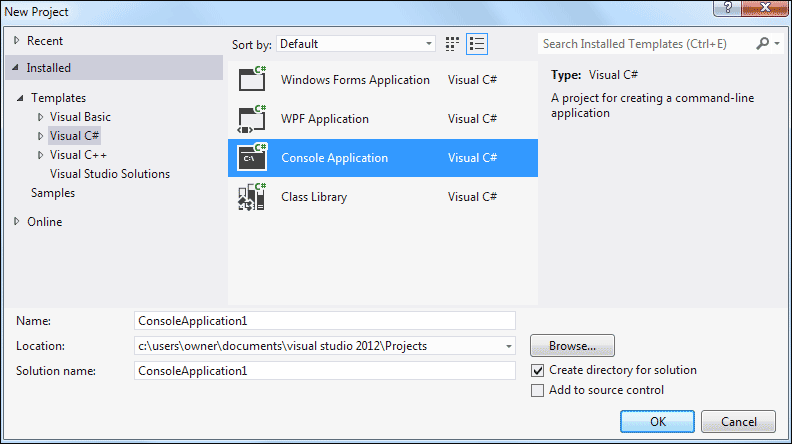Click the 'Sort by:' label
The image size is (792, 444).
click(x=252, y=44)
